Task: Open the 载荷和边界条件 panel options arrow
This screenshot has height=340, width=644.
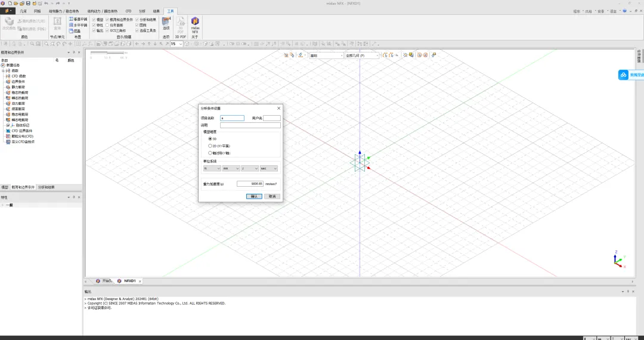Action: [69, 52]
